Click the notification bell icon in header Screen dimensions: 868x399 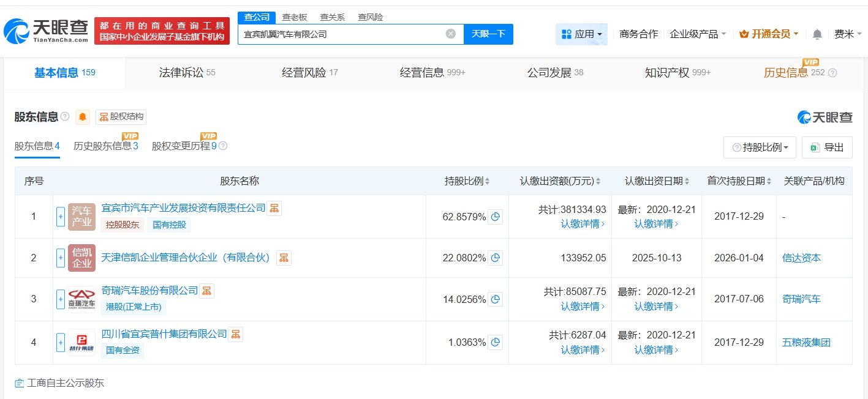pyautogui.click(x=817, y=34)
